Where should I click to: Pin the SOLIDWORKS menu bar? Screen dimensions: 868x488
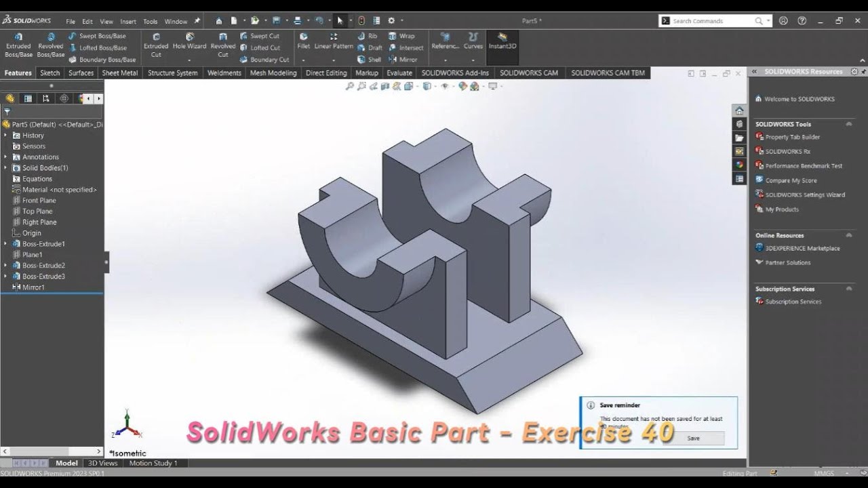197,21
